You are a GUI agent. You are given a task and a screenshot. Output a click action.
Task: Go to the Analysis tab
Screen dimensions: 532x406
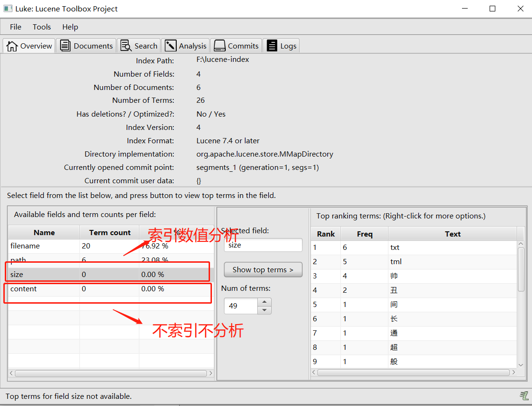click(x=185, y=46)
